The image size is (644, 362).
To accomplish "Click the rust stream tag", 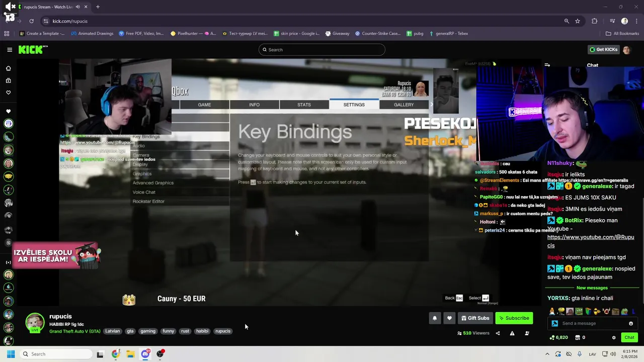I will [185, 331].
